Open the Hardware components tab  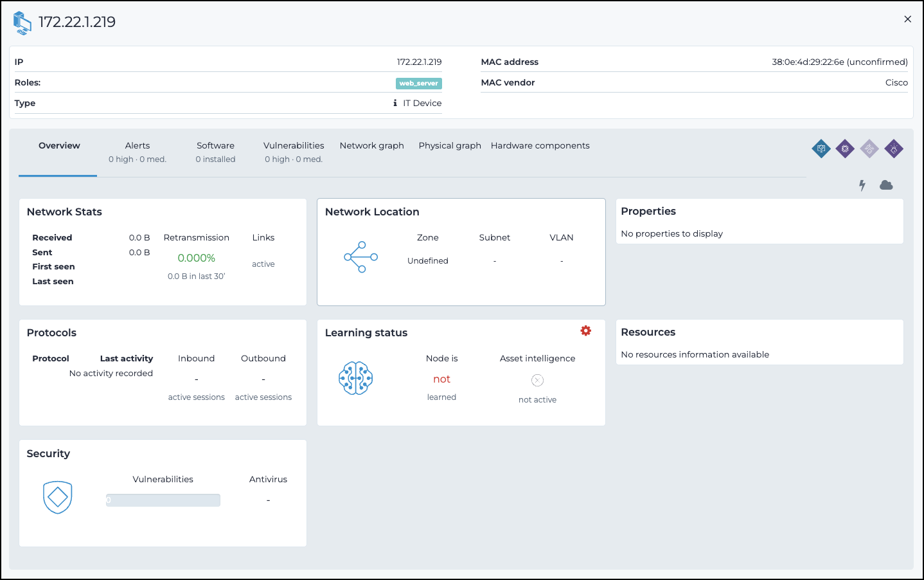540,146
